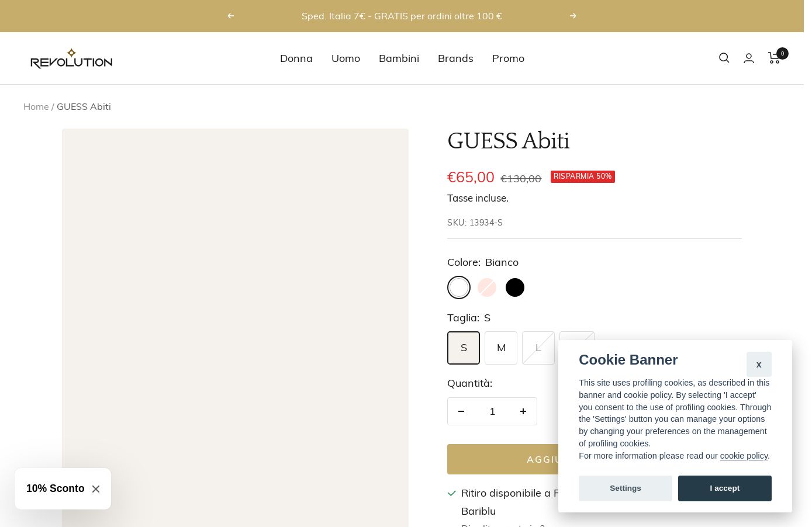This screenshot has height=527, width=812.
Task: Choose size M
Action: click(501, 348)
